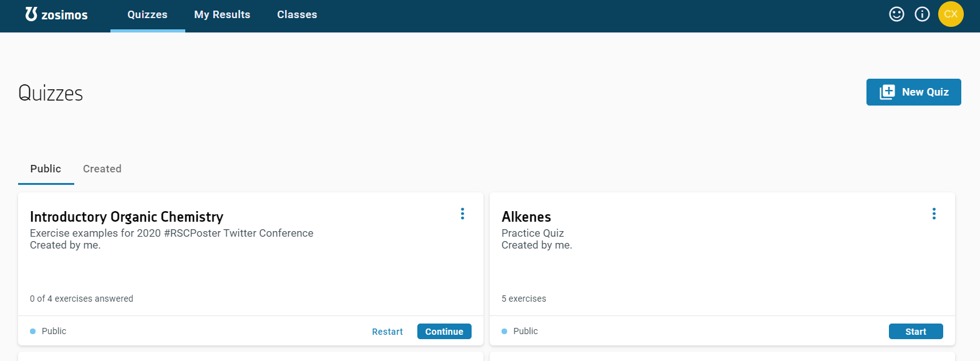Image resolution: width=980 pixels, height=361 pixels.
Task: Restart the Introductory Organic Chemistry quiz
Action: [x=387, y=332]
